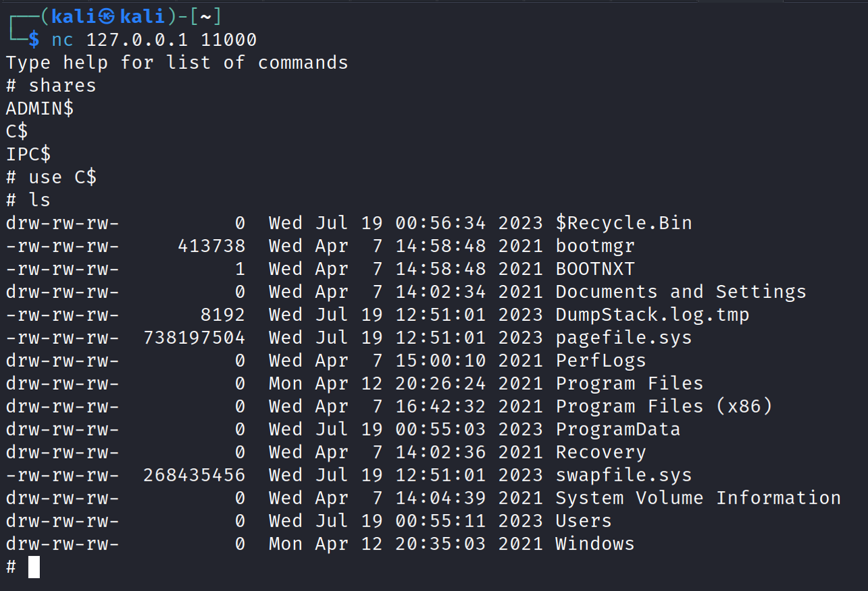Click the terminal cursor block
Screen dimensions: 868x591
[x=34, y=567]
